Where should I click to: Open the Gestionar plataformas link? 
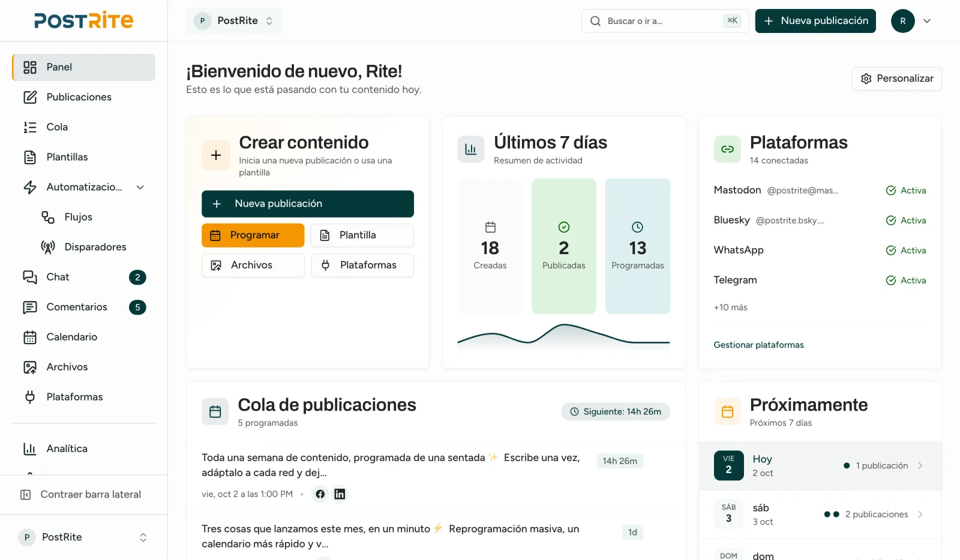[x=758, y=345]
